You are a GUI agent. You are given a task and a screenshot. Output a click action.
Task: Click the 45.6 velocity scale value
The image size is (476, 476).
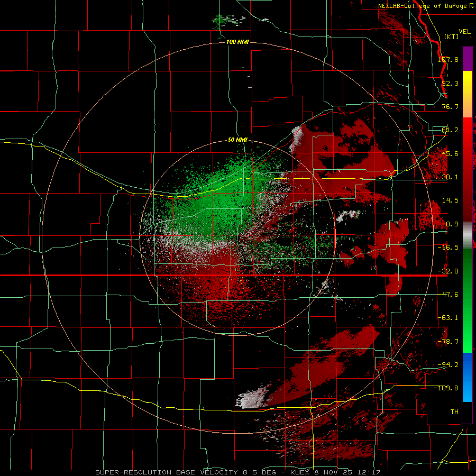tap(450, 153)
